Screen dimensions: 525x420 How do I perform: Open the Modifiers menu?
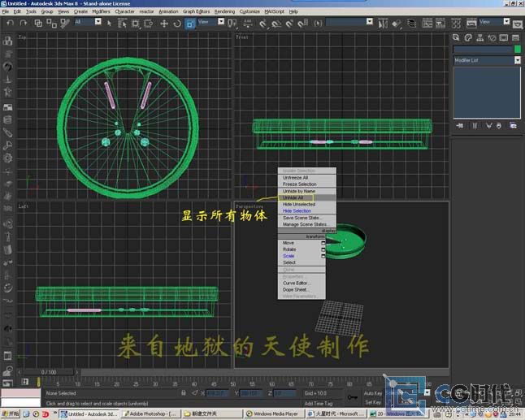[101, 11]
